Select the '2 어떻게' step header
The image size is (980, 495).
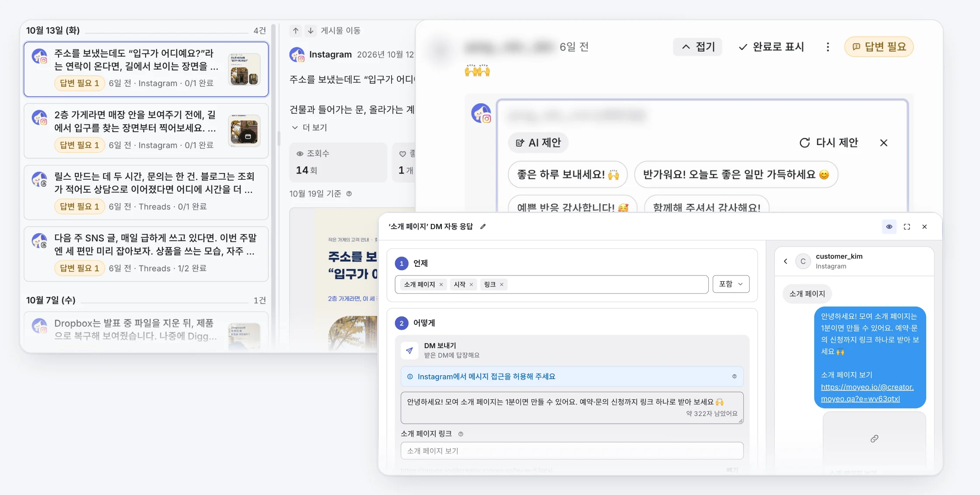(415, 323)
